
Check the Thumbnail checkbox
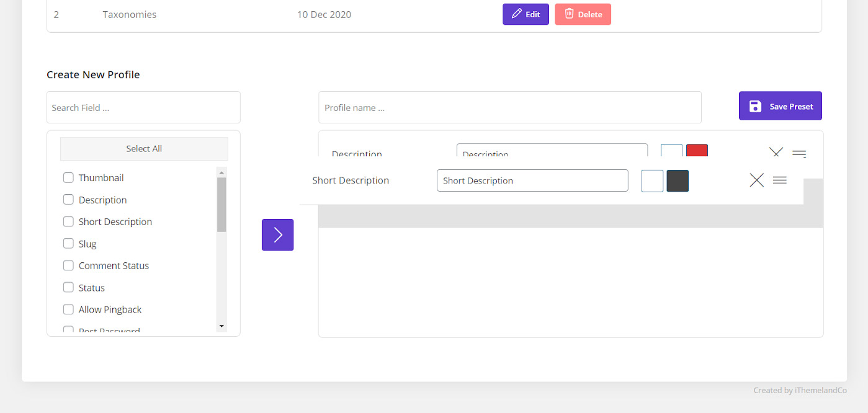[68, 178]
